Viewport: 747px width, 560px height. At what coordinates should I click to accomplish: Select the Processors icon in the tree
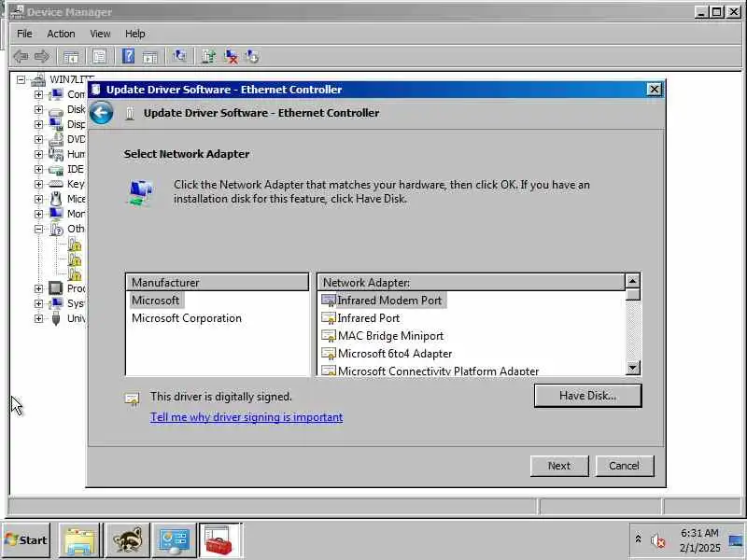pos(56,288)
